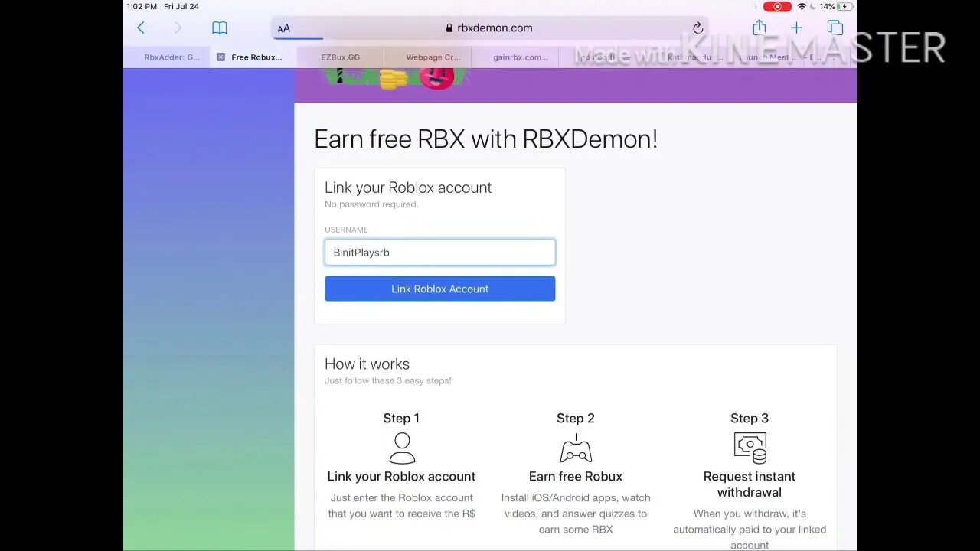The image size is (980, 551).
Task: Click the username field containing BinitPlaysrb
Action: (x=439, y=253)
